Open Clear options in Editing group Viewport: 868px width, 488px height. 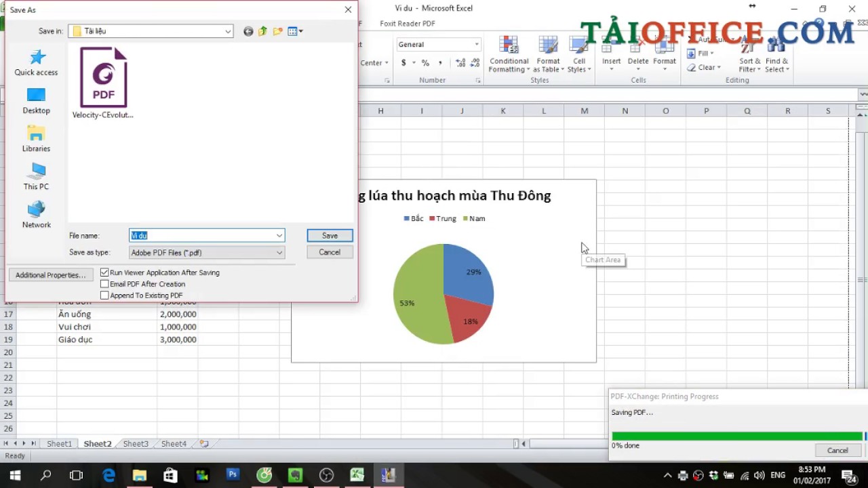pos(703,68)
